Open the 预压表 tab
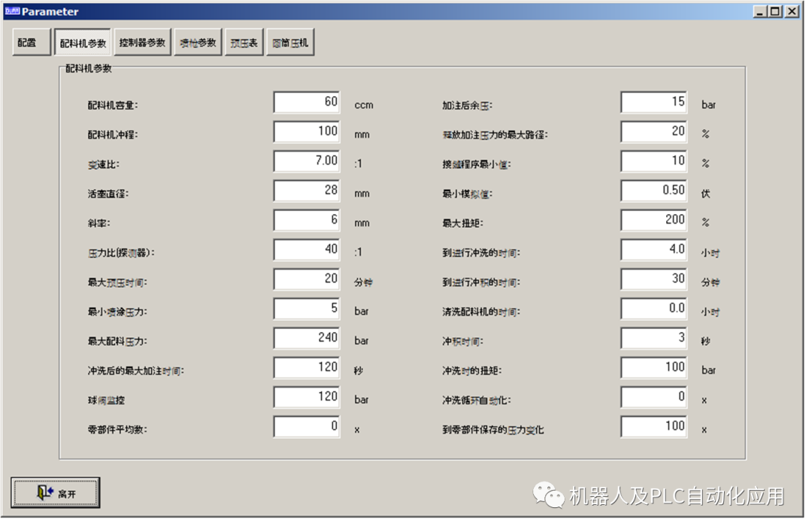The image size is (812, 532). [x=244, y=42]
